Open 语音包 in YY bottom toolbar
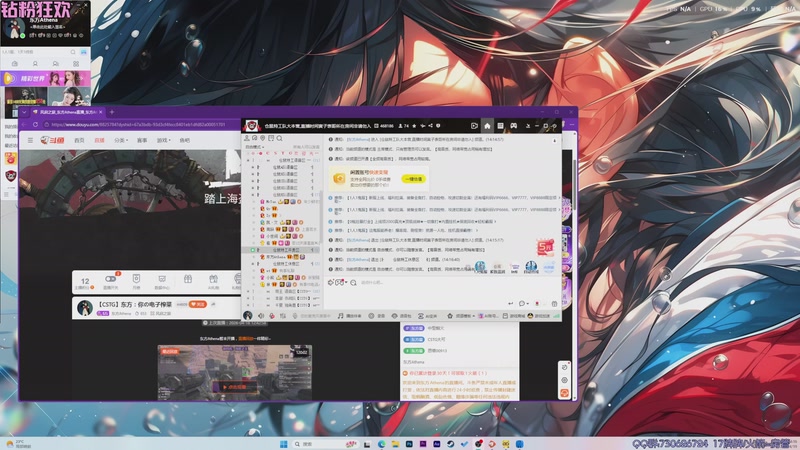The image size is (800, 450). (x=401, y=316)
